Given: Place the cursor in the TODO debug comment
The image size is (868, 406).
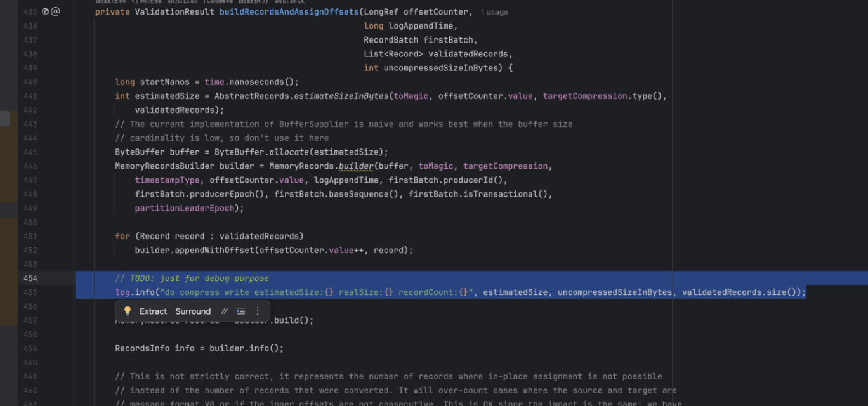Looking at the screenshot, I should tap(192, 278).
